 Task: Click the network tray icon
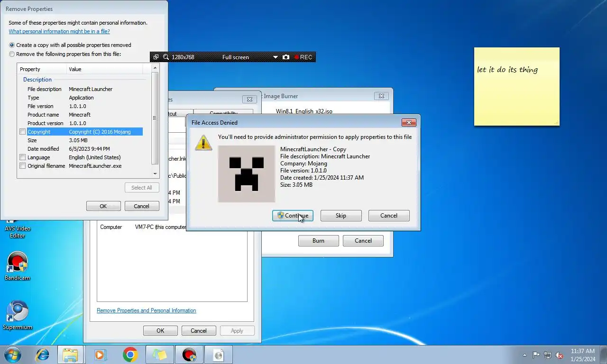(x=548, y=355)
